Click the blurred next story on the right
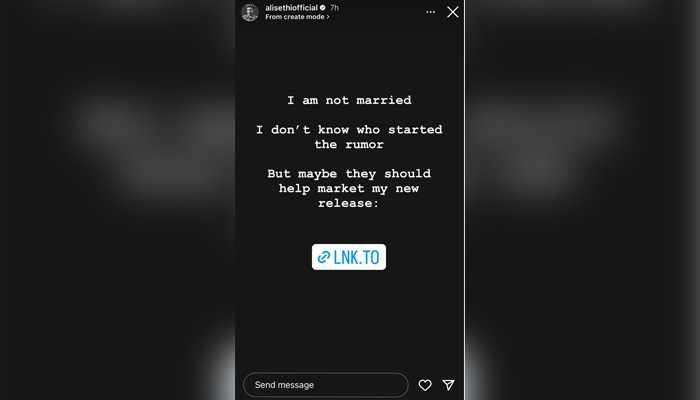The image size is (700, 400). [583, 200]
